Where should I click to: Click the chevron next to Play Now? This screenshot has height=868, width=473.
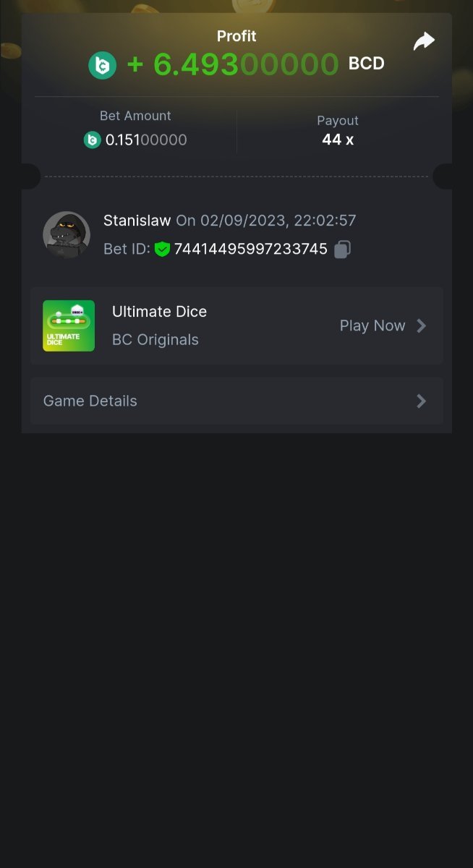pos(422,325)
